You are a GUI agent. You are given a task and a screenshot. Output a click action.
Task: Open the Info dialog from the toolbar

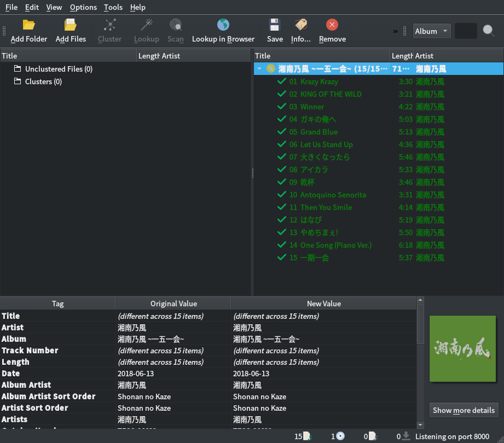(300, 25)
